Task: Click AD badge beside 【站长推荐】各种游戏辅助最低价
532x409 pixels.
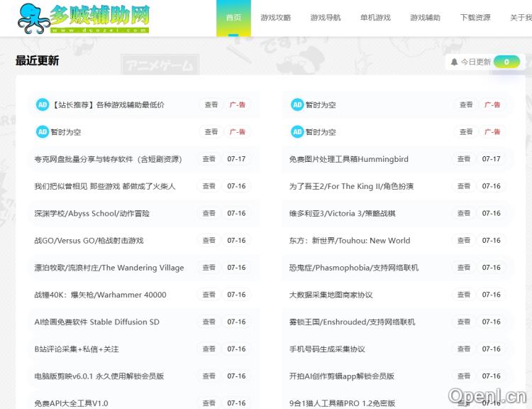Action: pyautogui.click(x=43, y=104)
